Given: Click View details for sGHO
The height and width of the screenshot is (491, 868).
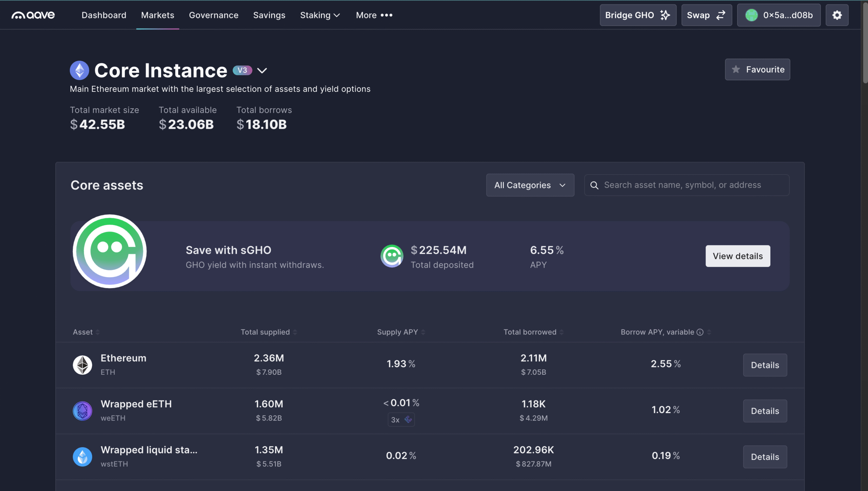Looking at the screenshot, I should click(737, 256).
